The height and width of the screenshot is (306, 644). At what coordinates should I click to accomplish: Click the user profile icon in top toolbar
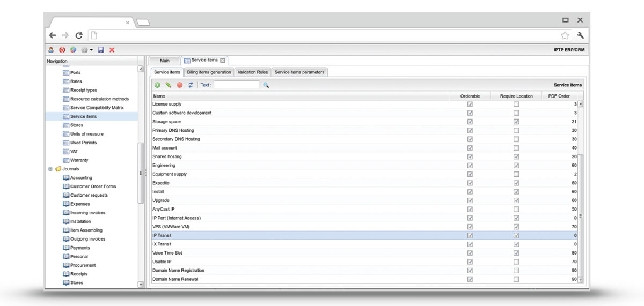coord(51,50)
